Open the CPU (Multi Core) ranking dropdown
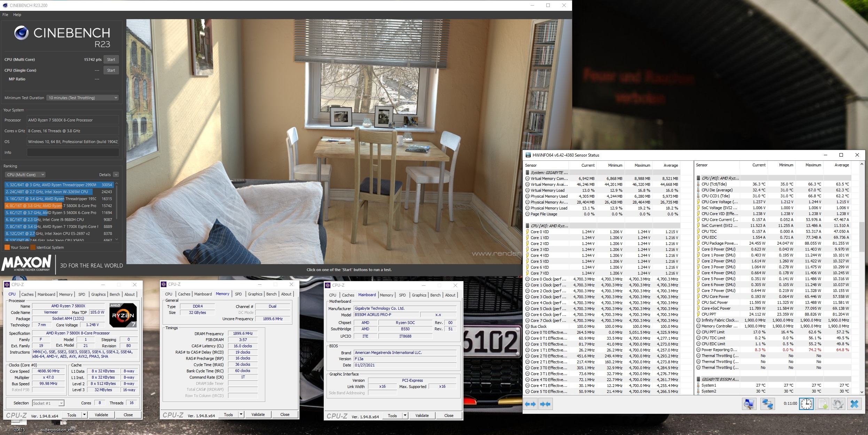The width and height of the screenshot is (868, 435). (x=25, y=175)
